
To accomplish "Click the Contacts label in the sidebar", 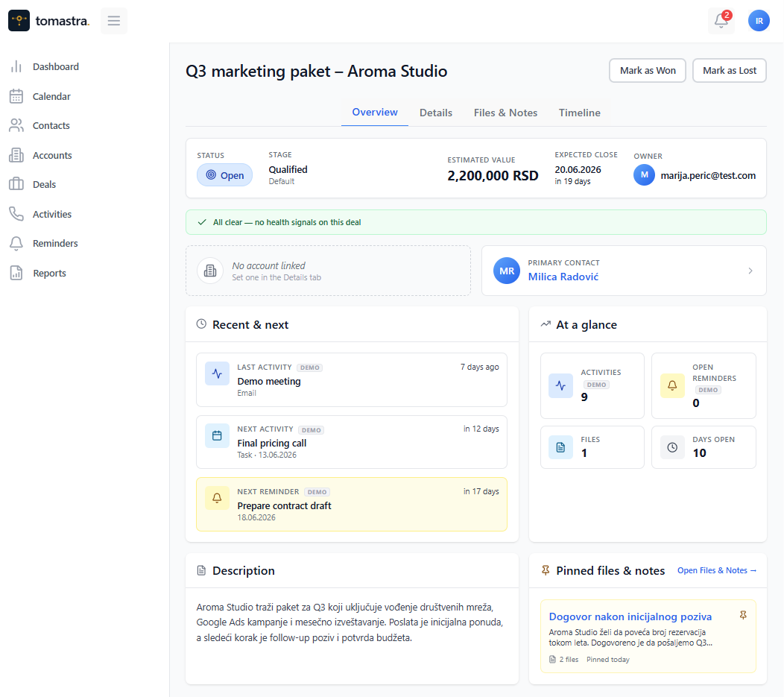I will coord(51,125).
